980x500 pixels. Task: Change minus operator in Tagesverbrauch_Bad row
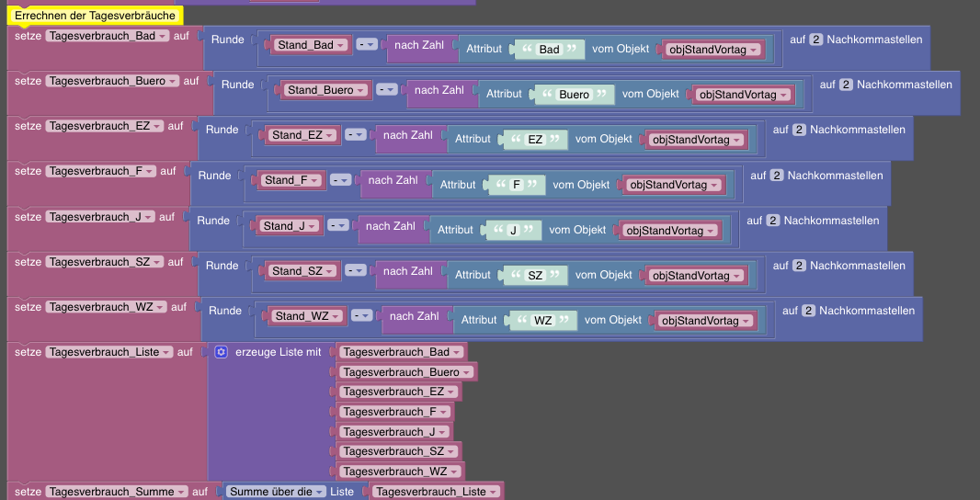pyautogui.click(x=367, y=45)
